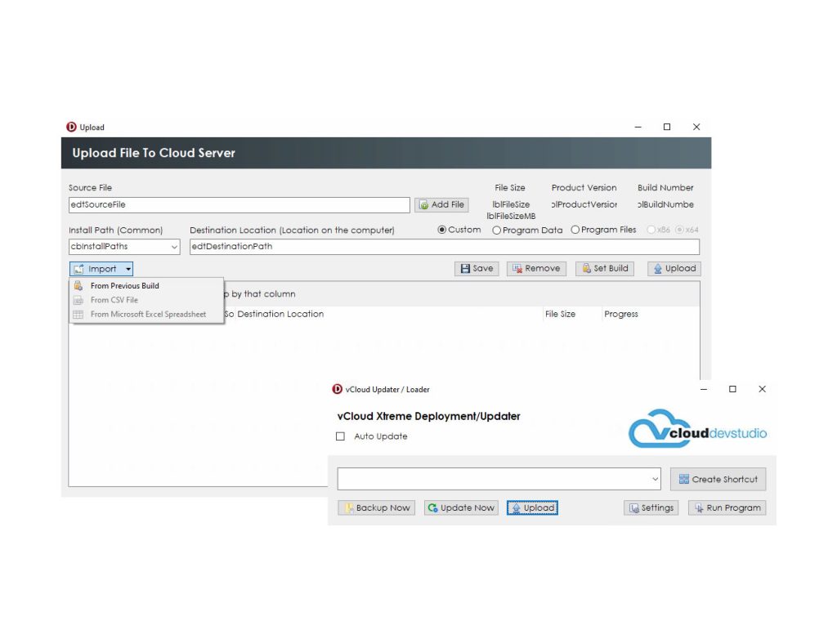The height and width of the screenshot is (644, 837).
Task: Click Upload button beside Set Build
Action: coord(674,269)
